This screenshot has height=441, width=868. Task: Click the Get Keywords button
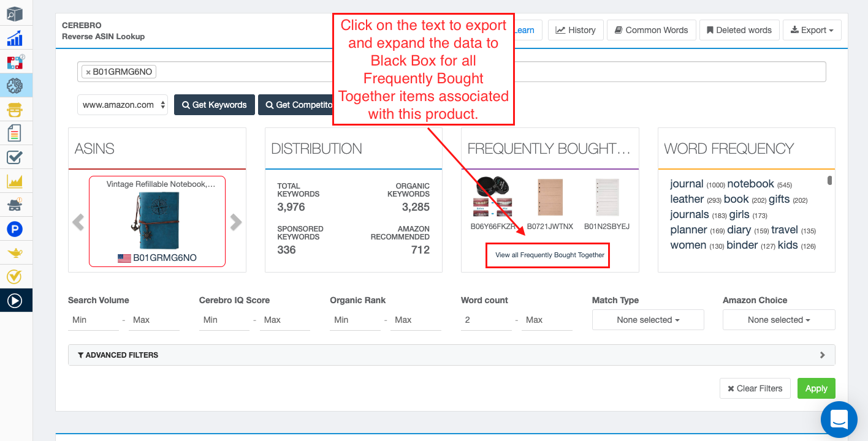point(214,105)
